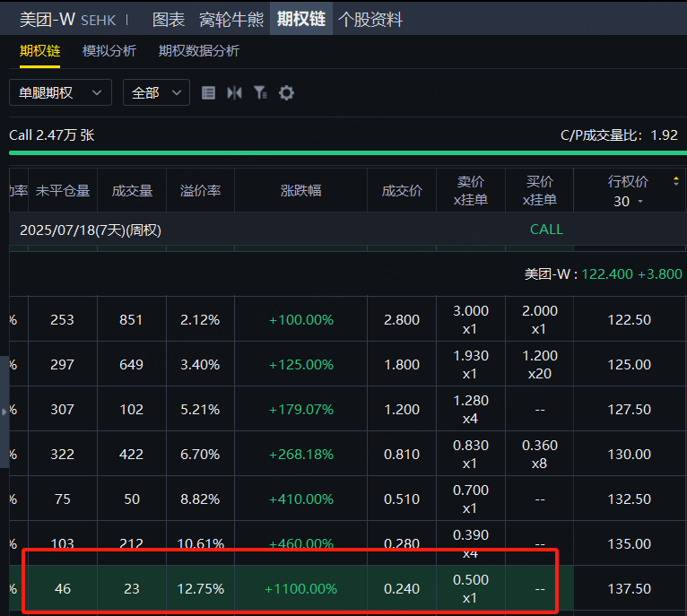Select the 模拟分析 sub-tab
The width and height of the screenshot is (687, 616).
pos(109,51)
